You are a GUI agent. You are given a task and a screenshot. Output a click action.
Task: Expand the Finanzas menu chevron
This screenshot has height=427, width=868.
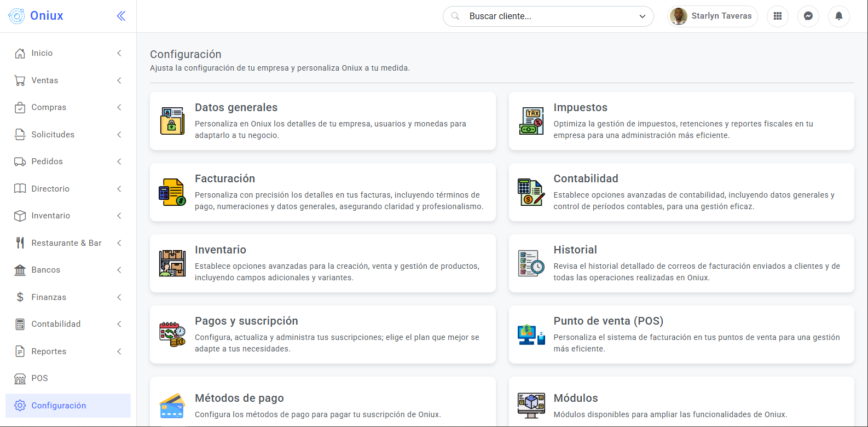point(119,297)
